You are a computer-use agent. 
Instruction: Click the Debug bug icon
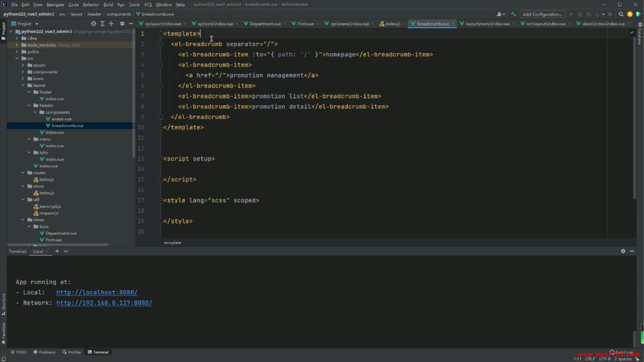click(x=580, y=14)
